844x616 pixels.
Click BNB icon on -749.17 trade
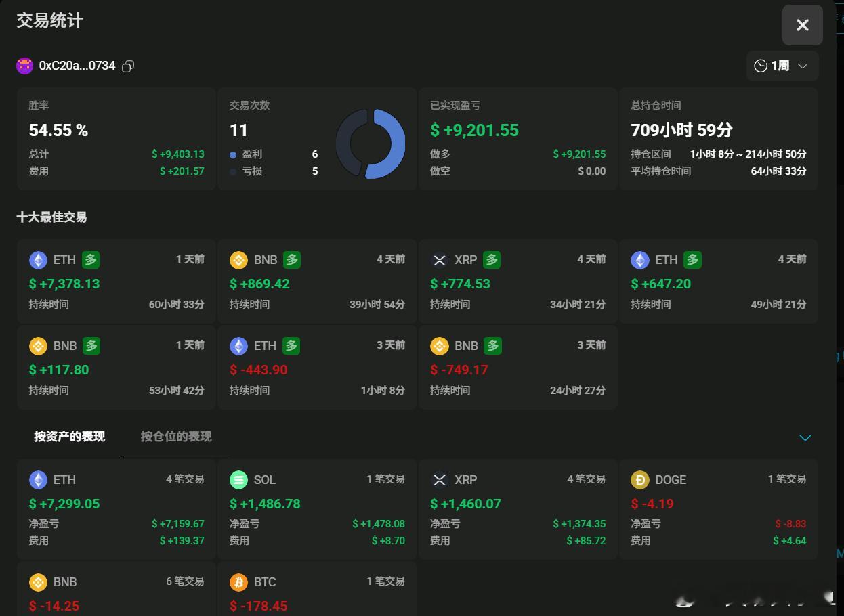pyautogui.click(x=439, y=346)
